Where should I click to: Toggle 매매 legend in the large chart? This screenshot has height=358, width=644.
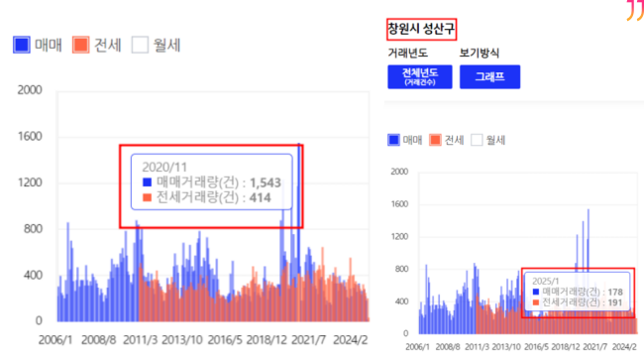click(x=38, y=45)
